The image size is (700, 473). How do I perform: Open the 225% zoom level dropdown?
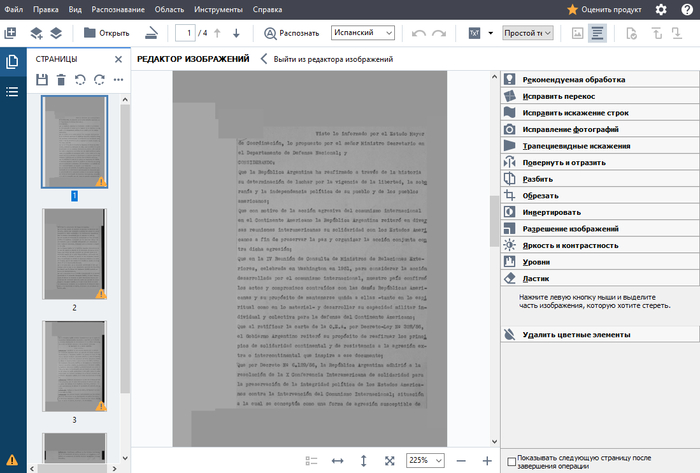coord(424,460)
